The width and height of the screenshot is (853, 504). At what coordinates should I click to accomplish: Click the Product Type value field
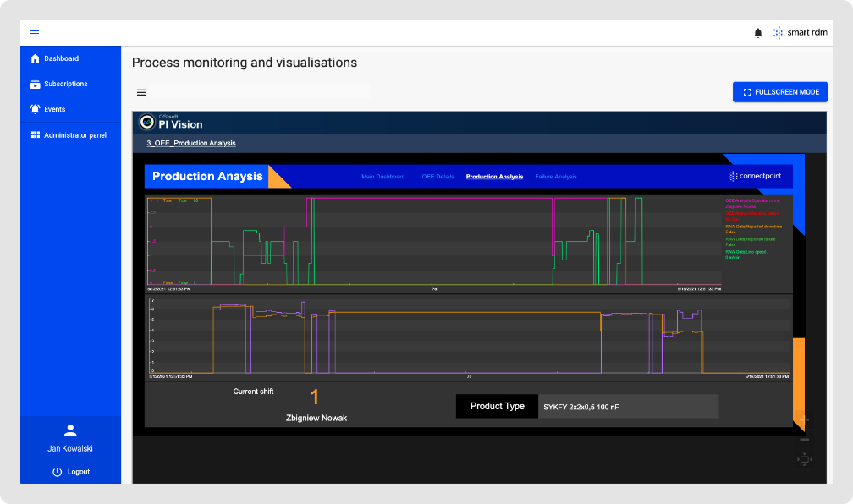coord(628,407)
